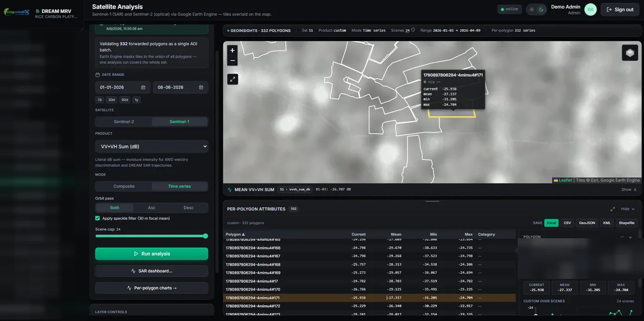The width and height of the screenshot is (644, 321).
Task: Switch to light theme sun icon
Action: (x=532, y=9)
